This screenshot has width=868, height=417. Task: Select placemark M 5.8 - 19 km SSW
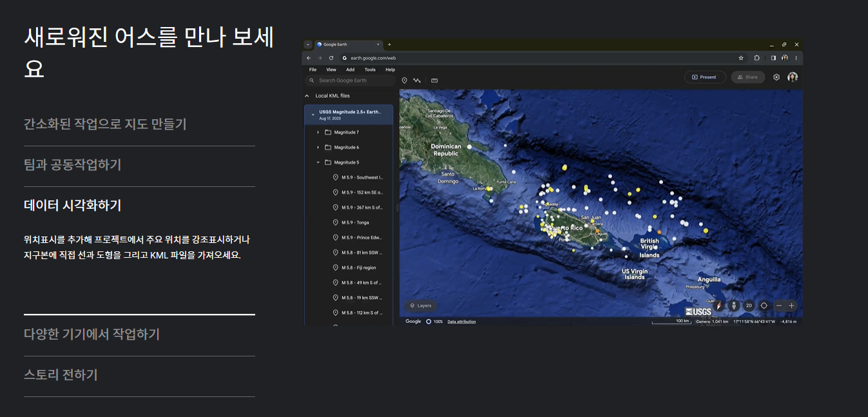362,298
